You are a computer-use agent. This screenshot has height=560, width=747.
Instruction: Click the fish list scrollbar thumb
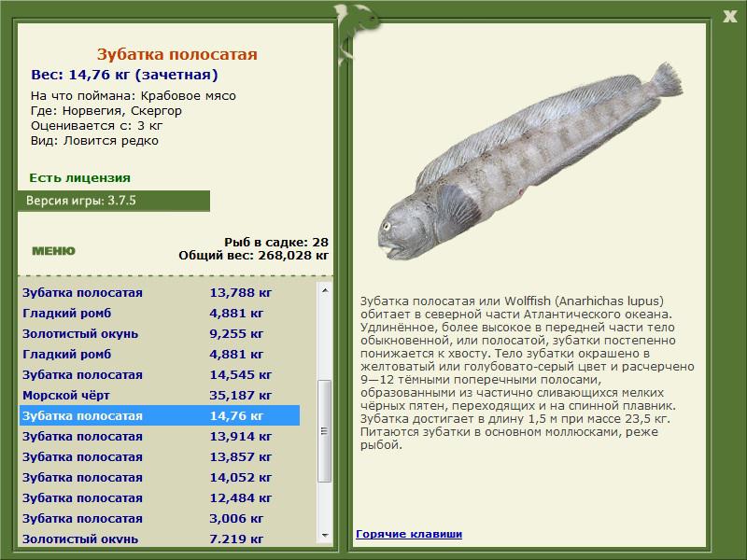(325, 431)
